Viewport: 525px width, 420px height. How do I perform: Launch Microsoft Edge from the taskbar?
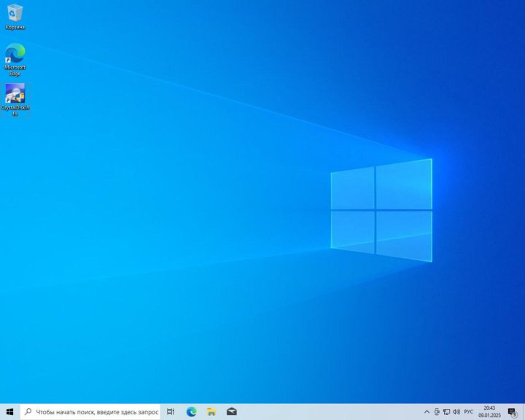(191, 412)
